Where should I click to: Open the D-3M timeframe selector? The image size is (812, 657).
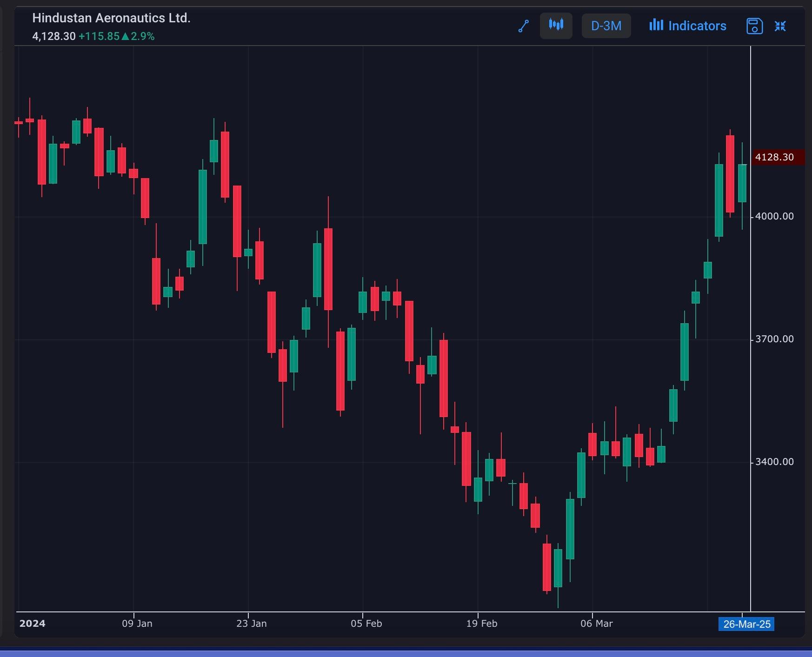click(606, 26)
